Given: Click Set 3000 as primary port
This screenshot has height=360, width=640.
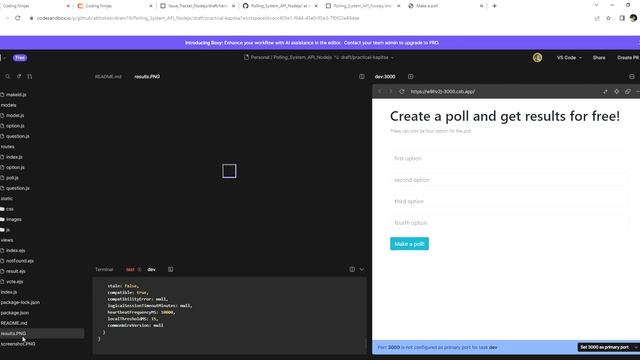Looking at the screenshot, I should [604, 347].
